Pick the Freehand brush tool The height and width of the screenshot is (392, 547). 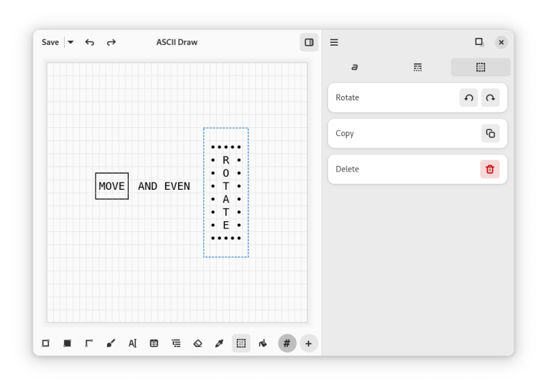click(x=111, y=343)
